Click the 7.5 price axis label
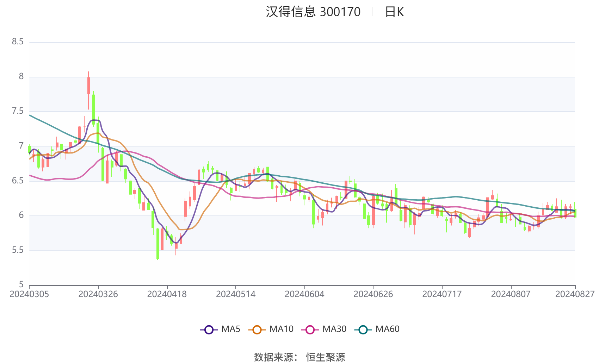The height and width of the screenshot is (364, 599). click(x=18, y=111)
